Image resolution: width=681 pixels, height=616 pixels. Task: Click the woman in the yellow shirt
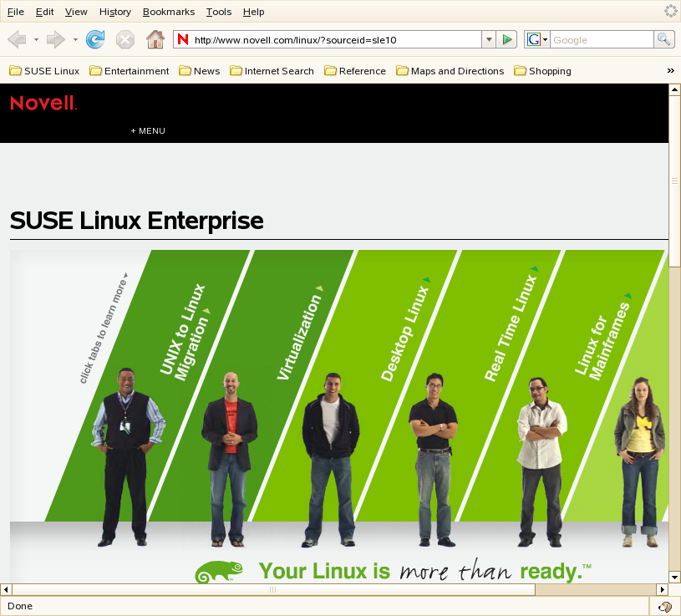pyautogui.click(x=639, y=461)
